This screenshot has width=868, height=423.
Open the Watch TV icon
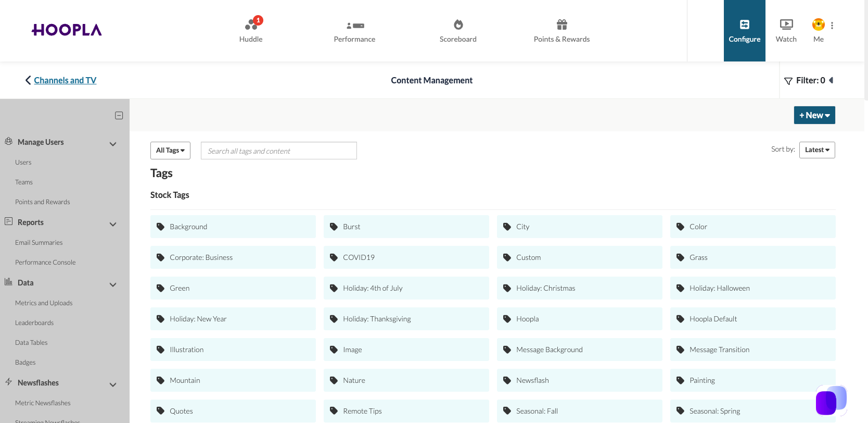786,24
